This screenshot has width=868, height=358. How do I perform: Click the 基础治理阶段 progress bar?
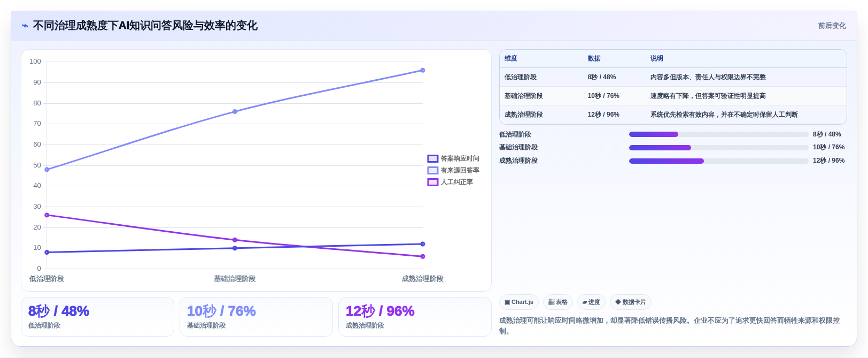click(x=718, y=148)
